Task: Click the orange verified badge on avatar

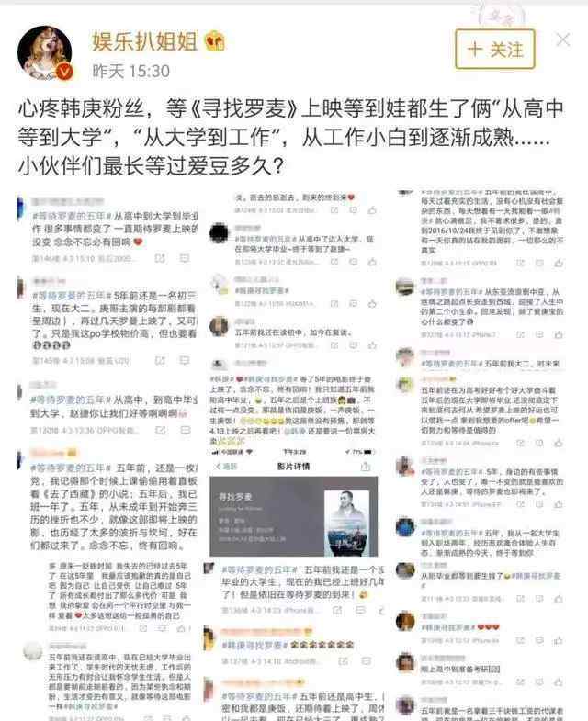Action: (64, 72)
